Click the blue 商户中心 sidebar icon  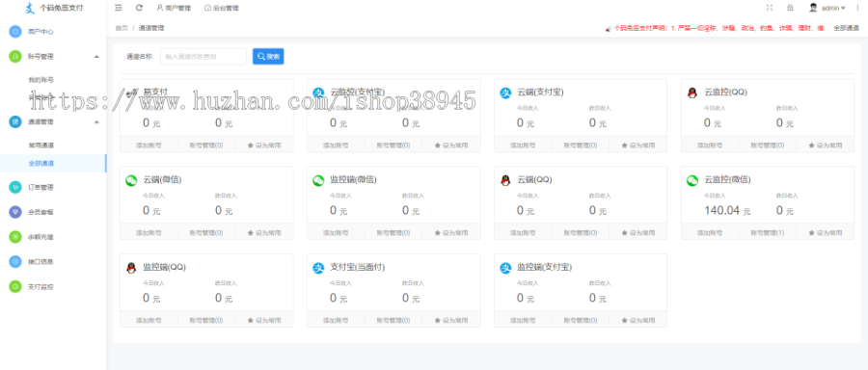[15, 32]
